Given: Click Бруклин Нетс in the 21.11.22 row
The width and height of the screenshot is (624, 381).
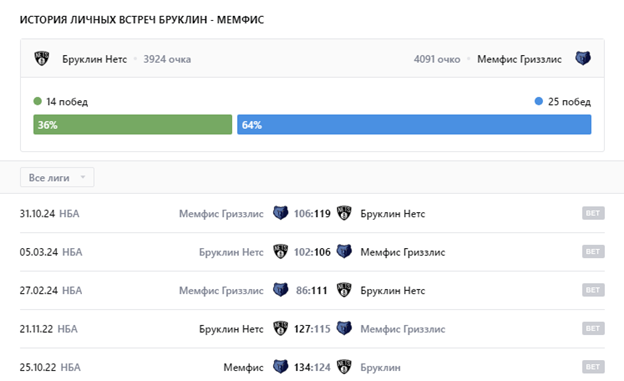Looking at the screenshot, I should (x=231, y=329).
